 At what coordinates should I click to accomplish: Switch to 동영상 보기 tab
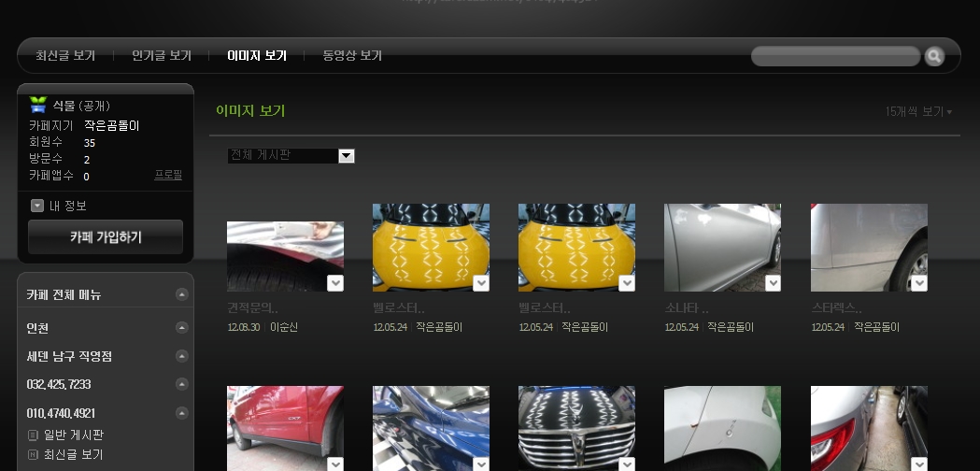click(352, 56)
